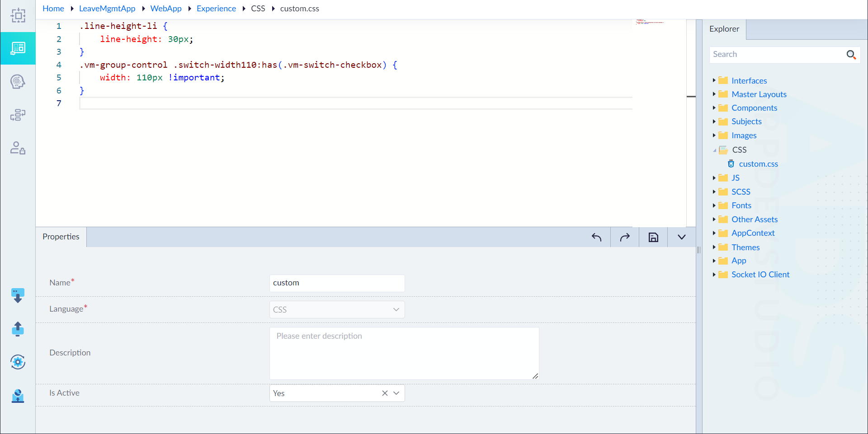The width and height of the screenshot is (868, 434).
Task: Click the download arrow sidebar icon
Action: click(x=18, y=295)
